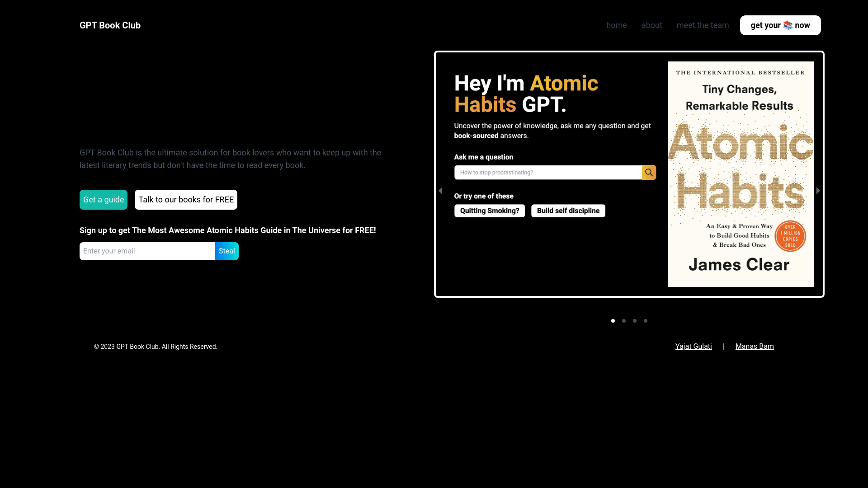Select the second carousel dot
This screenshot has height=488, width=868.
coord(624,321)
